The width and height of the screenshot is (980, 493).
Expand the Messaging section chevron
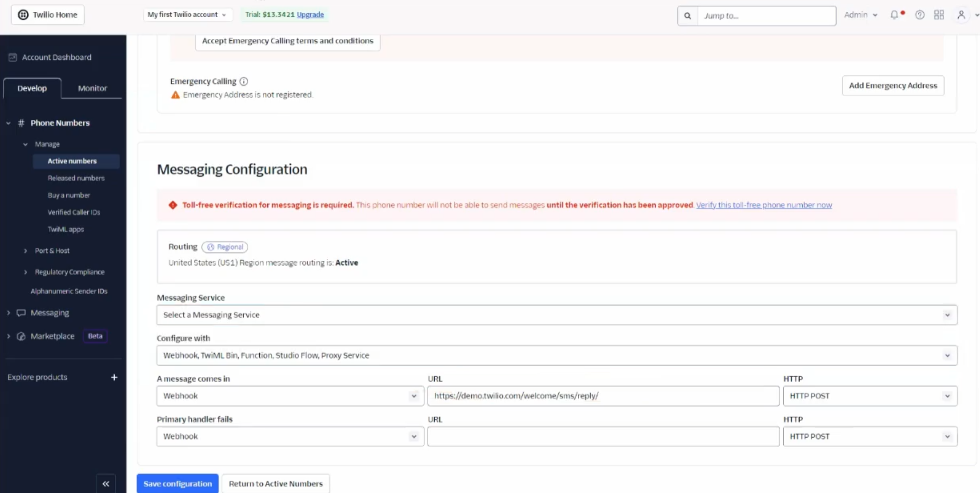tap(8, 313)
